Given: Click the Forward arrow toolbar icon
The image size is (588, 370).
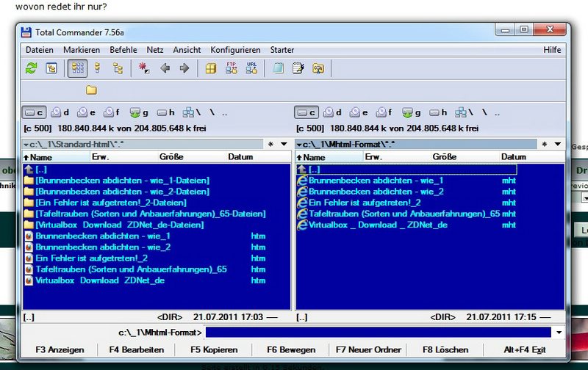Looking at the screenshot, I should (x=184, y=68).
